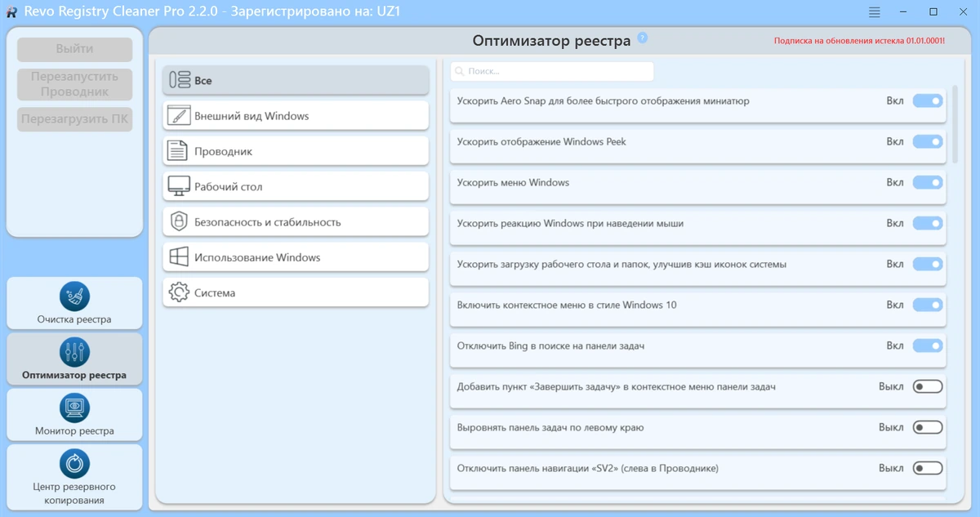The image size is (980, 517).
Task: Click Перезапустить Проводник button
Action: [x=74, y=83]
